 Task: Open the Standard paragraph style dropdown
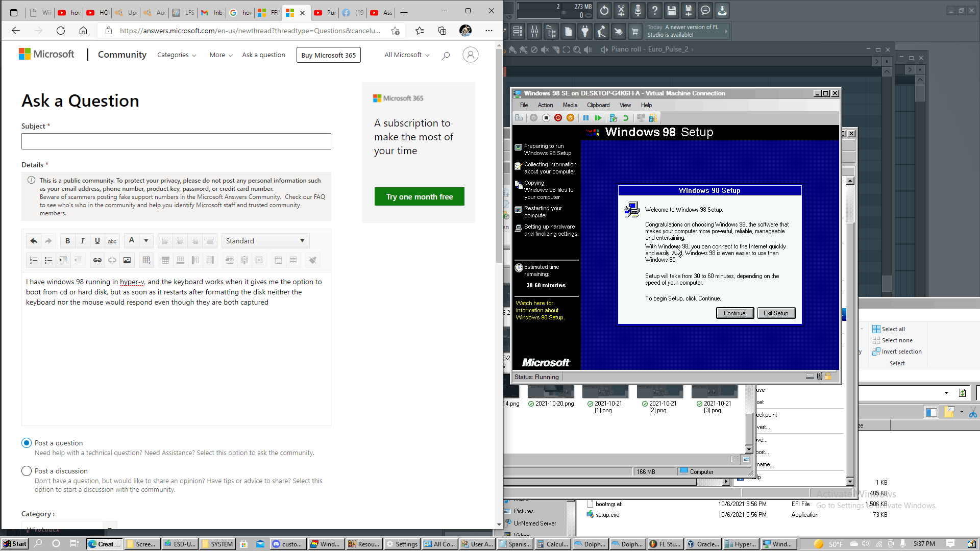265,241
